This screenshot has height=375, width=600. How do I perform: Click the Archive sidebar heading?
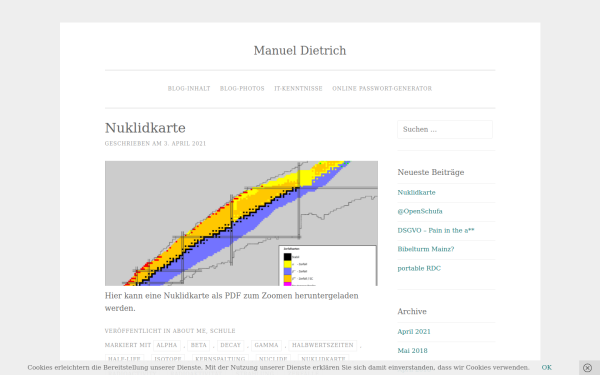(x=412, y=311)
